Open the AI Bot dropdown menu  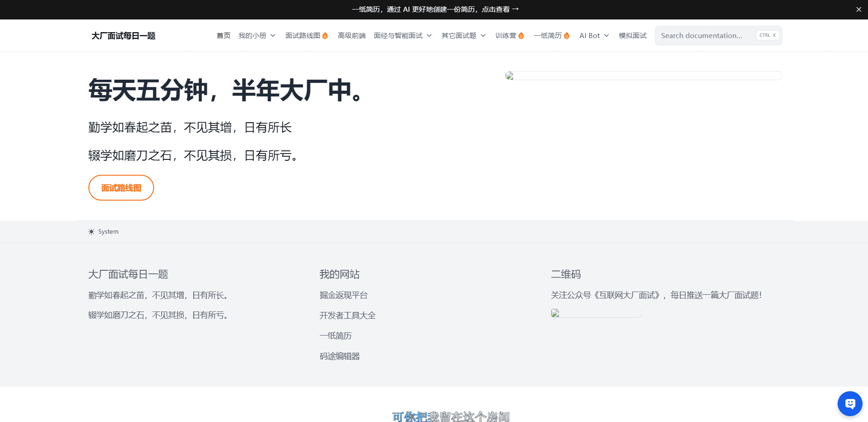click(x=594, y=36)
